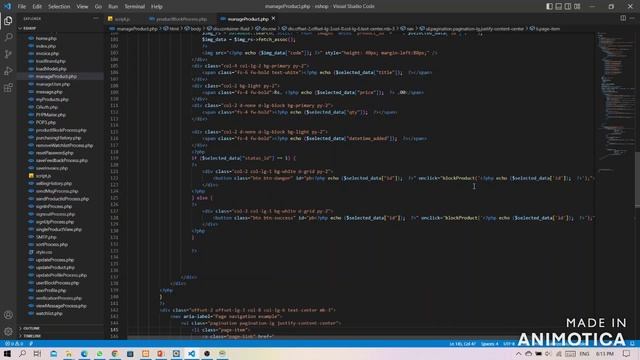Open the Selection menu

click(x=59, y=7)
